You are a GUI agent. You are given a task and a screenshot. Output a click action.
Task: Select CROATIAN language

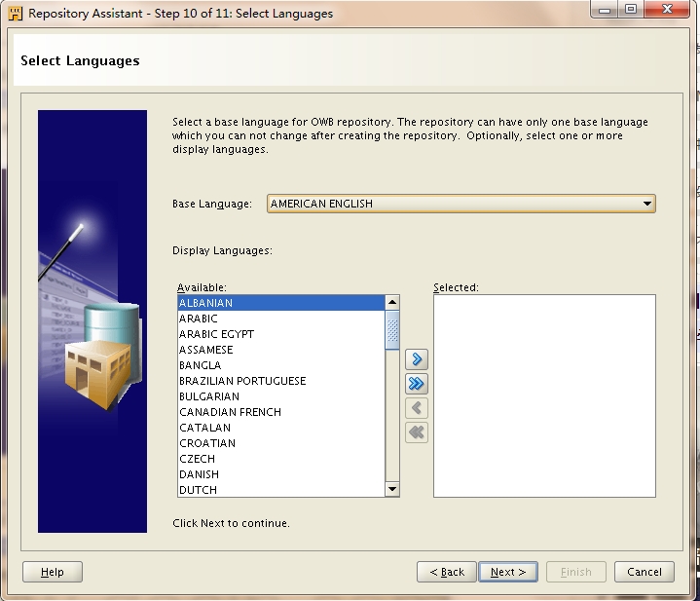click(280, 443)
